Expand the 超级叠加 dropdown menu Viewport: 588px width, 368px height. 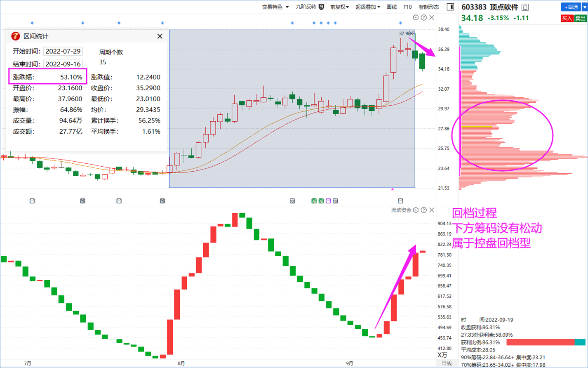coord(368,7)
